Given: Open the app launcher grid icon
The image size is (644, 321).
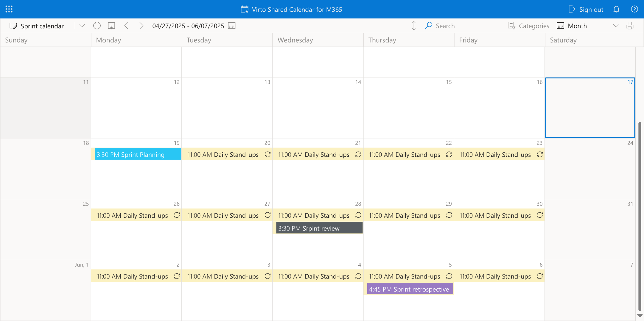Looking at the screenshot, I should (x=9, y=9).
